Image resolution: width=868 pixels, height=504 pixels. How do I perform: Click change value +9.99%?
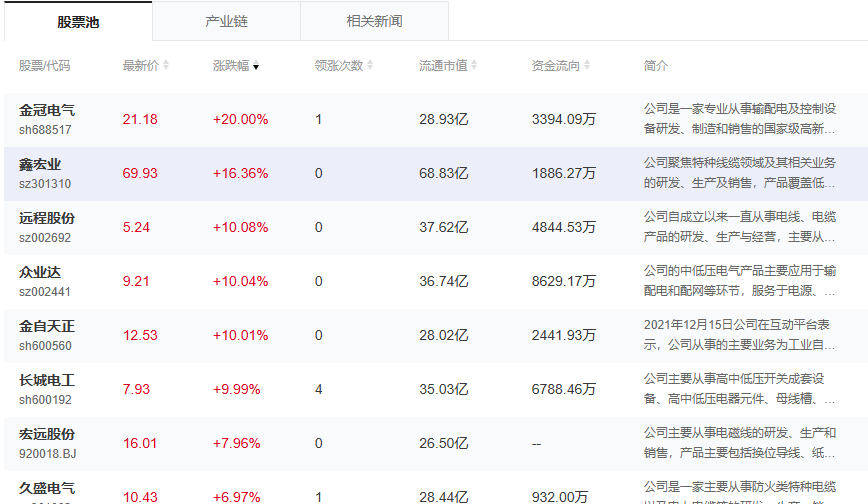point(236,389)
